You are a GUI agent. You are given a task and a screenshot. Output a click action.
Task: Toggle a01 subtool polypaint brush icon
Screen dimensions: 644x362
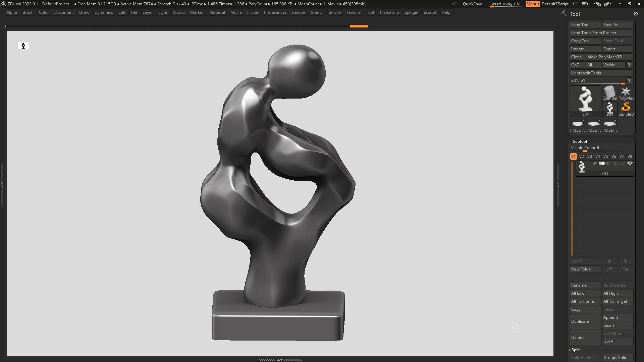click(623, 164)
